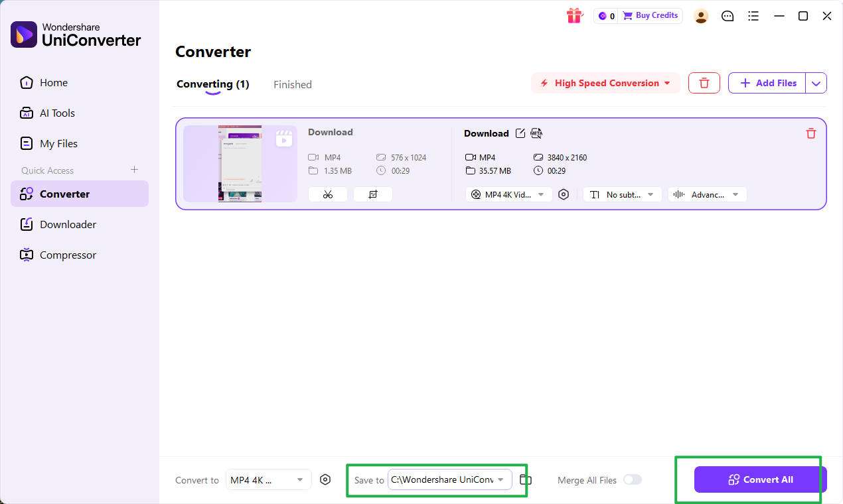This screenshot has width=843, height=504.
Task: Add a Quick Access item with plus
Action: point(134,170)
